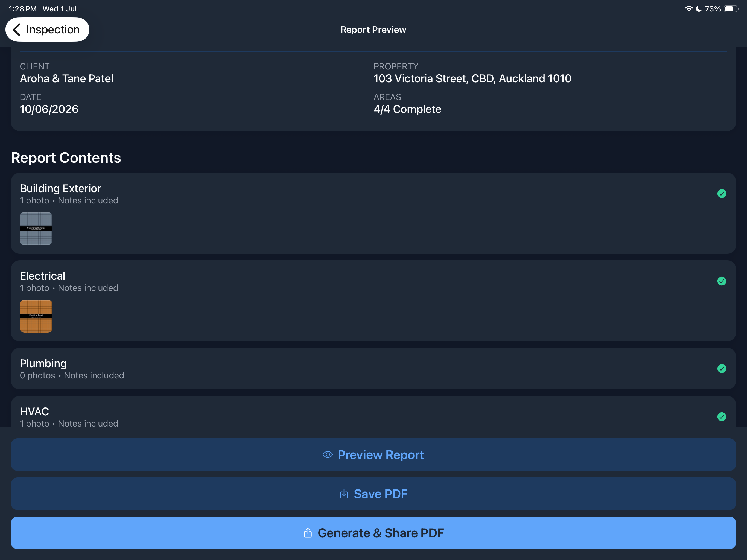Open Electrical Panel photo thumbnail

coord(36,316)
